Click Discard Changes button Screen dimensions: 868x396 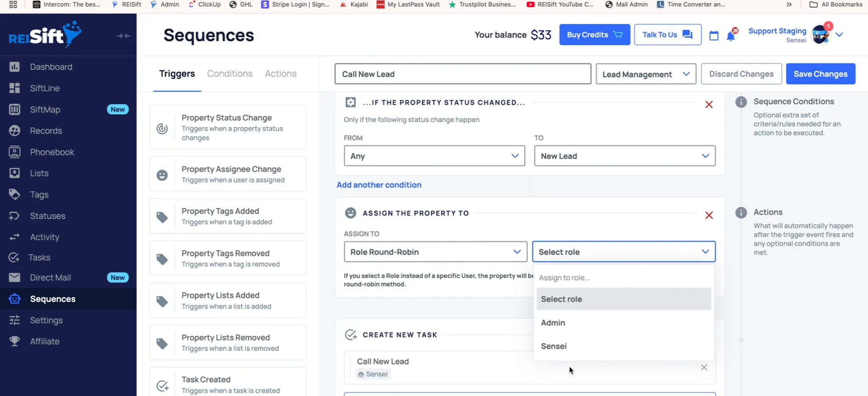coord(741,74)
